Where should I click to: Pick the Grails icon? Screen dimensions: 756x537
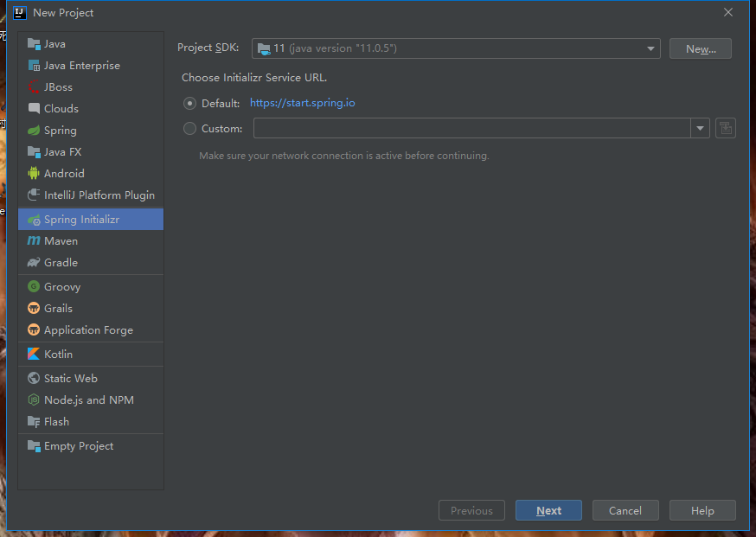[x=34, y=308]
